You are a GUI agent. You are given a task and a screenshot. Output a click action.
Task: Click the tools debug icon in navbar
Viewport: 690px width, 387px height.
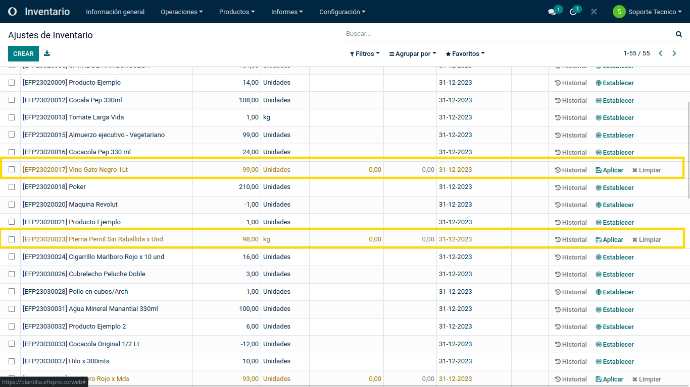[594, 12]
